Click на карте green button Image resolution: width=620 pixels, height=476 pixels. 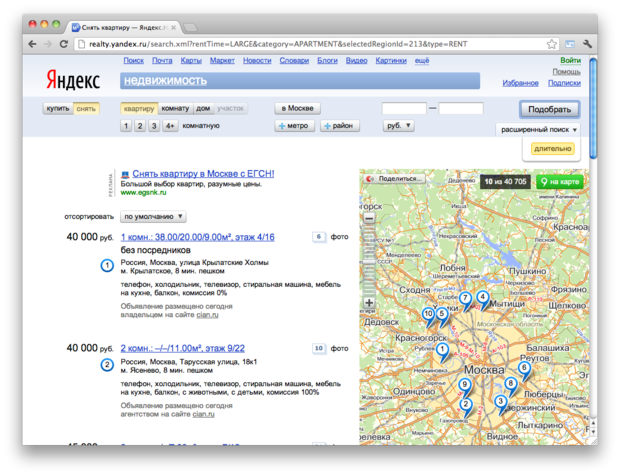coord(560,182)
